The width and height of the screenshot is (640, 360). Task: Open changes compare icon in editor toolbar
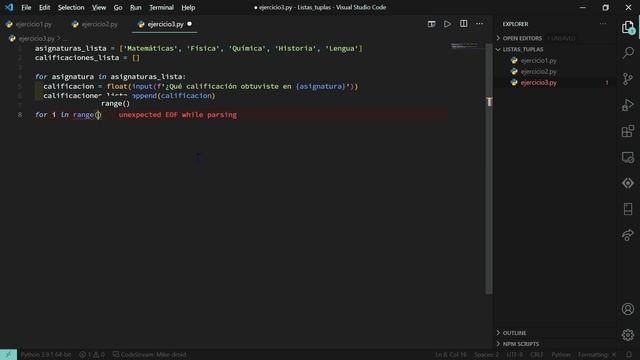(431, 24)
